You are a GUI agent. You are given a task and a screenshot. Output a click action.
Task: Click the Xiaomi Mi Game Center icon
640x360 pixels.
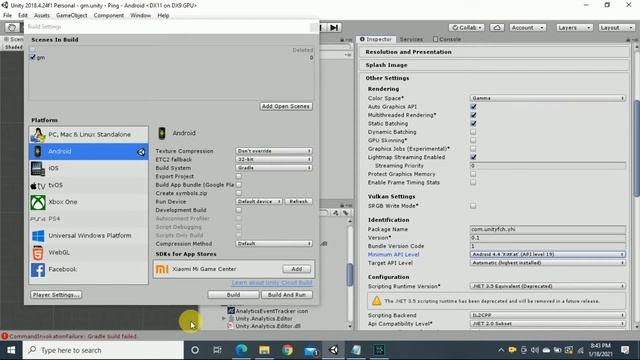coord(162,269)
